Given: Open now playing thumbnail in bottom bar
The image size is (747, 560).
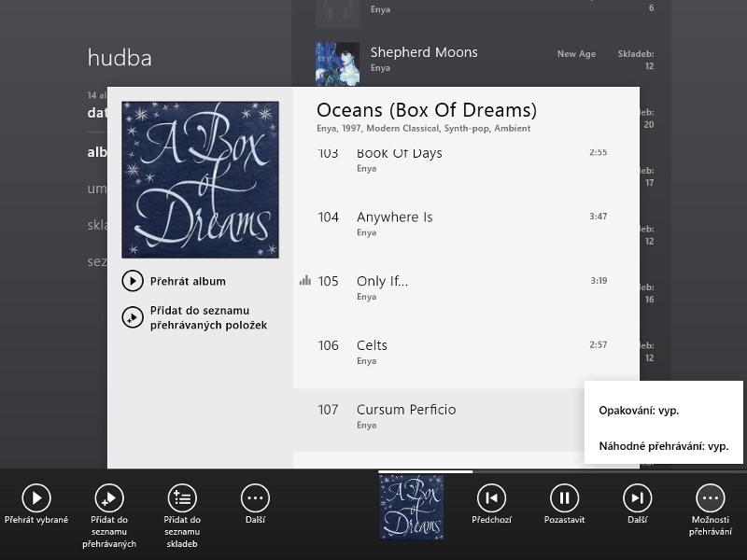Looking at the screenshot, I should [x=411, y=508].
